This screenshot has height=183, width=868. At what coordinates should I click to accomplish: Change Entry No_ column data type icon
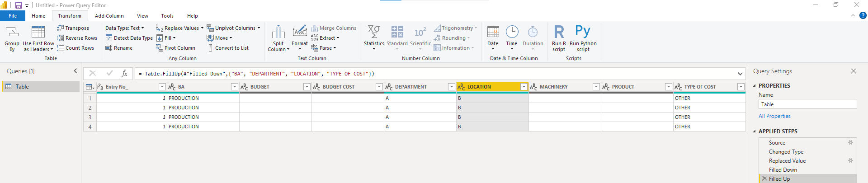[100, 87]
